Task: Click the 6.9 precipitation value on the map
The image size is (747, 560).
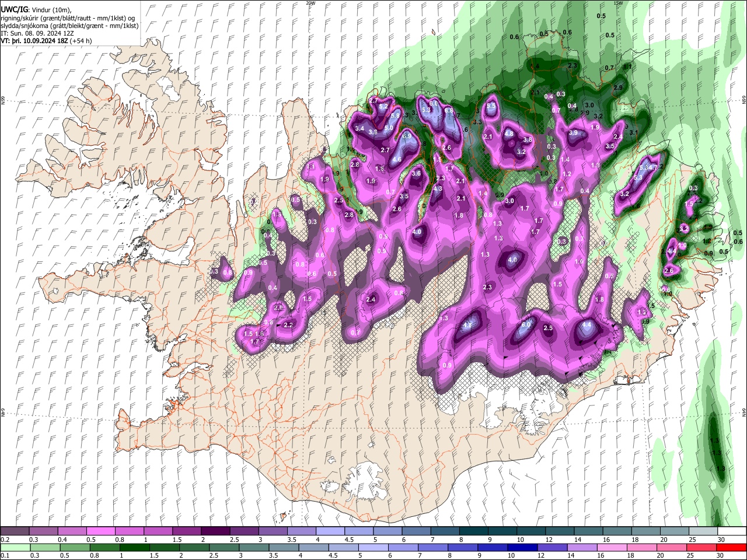Action: (x=407, y=136)
